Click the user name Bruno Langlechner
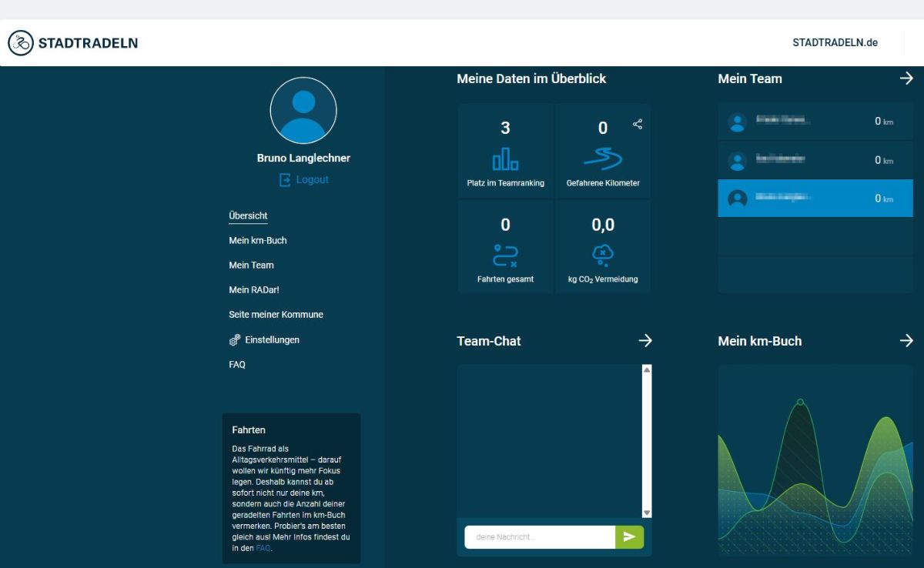 pyautogui.click(x=303, y=158)
